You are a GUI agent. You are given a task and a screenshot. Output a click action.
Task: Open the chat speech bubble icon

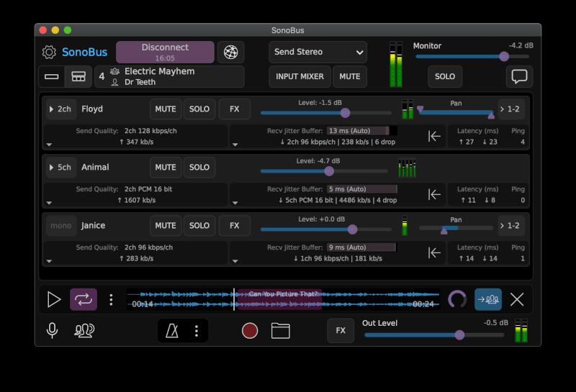click(x=518, y=76)
